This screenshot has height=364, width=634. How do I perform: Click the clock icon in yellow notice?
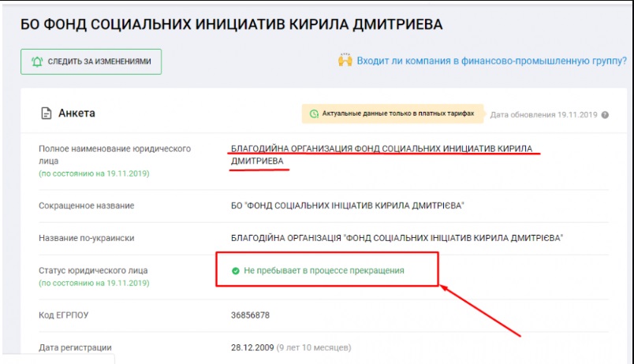(314, 114)
